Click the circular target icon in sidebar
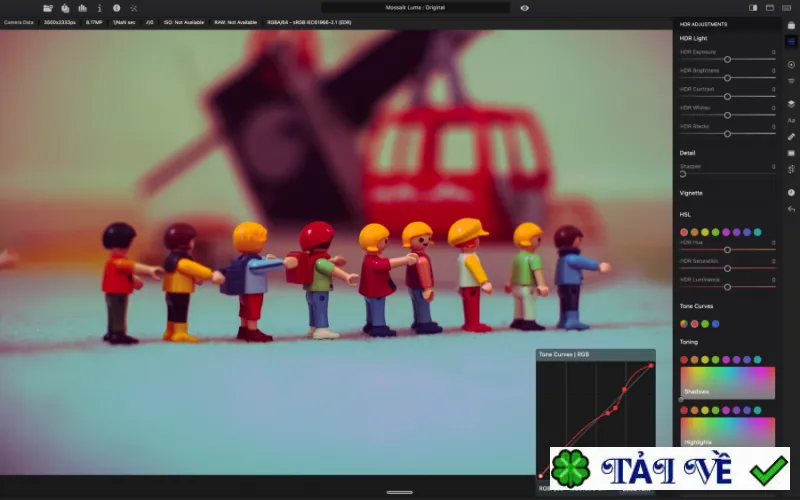The height and width of the screenshot is (500, 800). (x=791, y=65)
